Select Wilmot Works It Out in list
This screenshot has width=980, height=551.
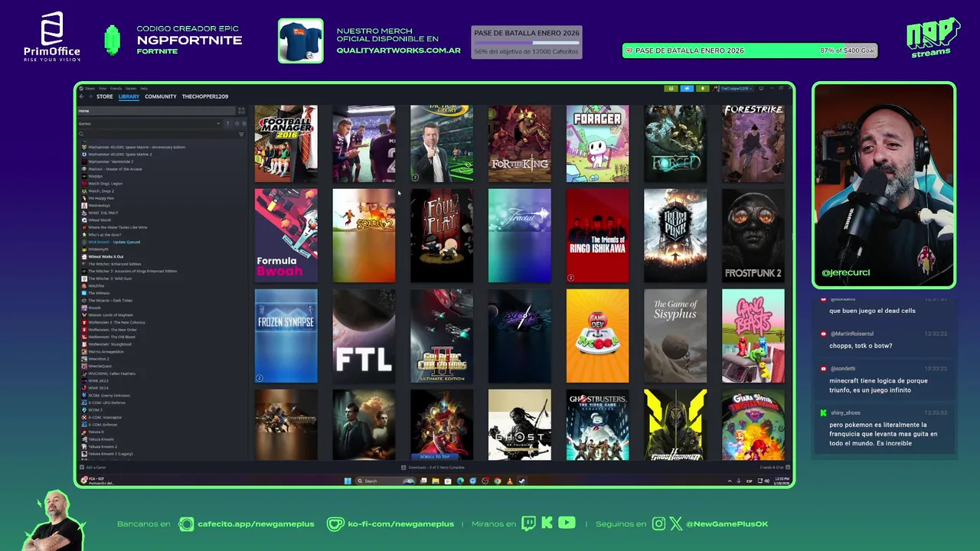click(x=106, y=256)
